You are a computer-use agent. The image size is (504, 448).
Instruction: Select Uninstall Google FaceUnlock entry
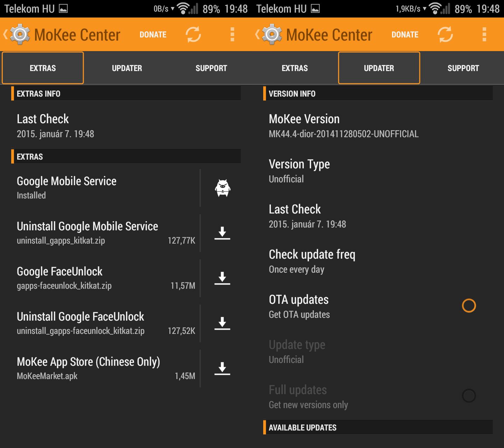pos(105,323)
